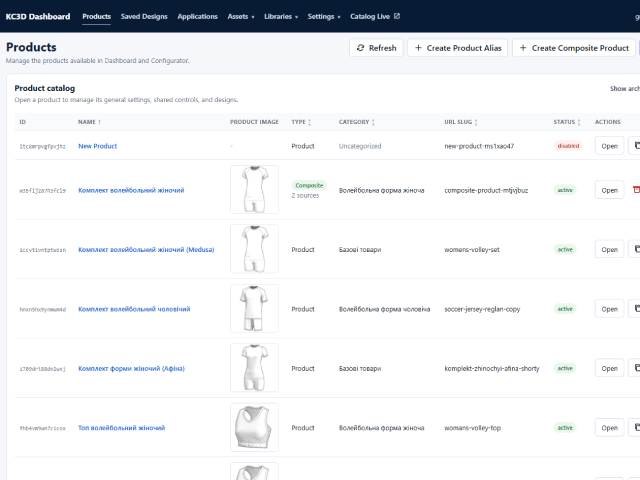Expand the Settings dropdown menu
The width and height of the screenshot is (640, 480).
point(324,17)
